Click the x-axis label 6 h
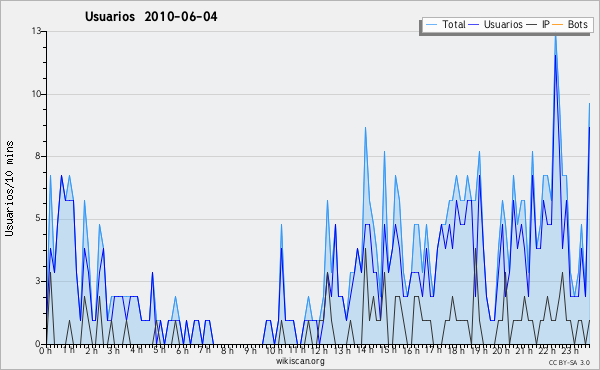The width and height of the screenshot is (600, 370). (183, 350)
